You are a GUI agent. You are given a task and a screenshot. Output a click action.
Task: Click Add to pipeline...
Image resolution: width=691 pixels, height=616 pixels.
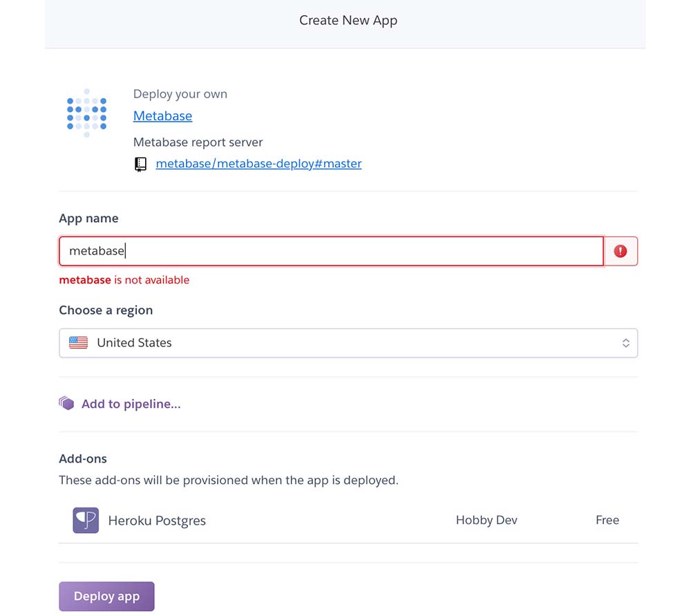131,404
